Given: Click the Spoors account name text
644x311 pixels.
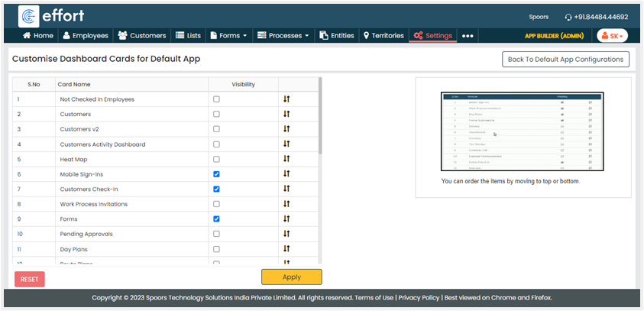Looking at the screenshot, I should click(539, 18).
